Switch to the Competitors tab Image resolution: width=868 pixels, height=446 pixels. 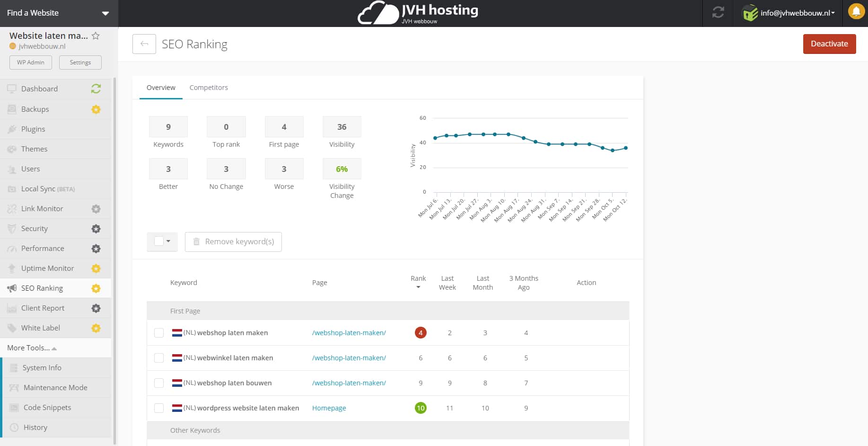click(x=209, y=88)
